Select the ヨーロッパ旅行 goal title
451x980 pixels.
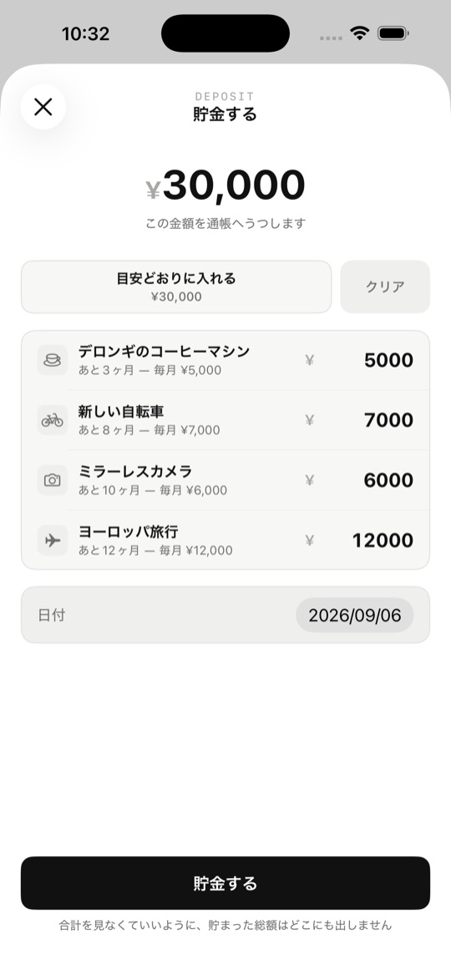[128, 532]
